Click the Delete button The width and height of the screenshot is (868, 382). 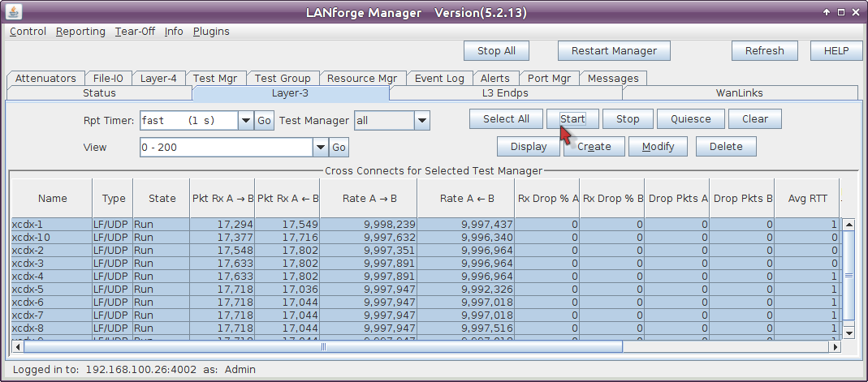pos(726,147)
